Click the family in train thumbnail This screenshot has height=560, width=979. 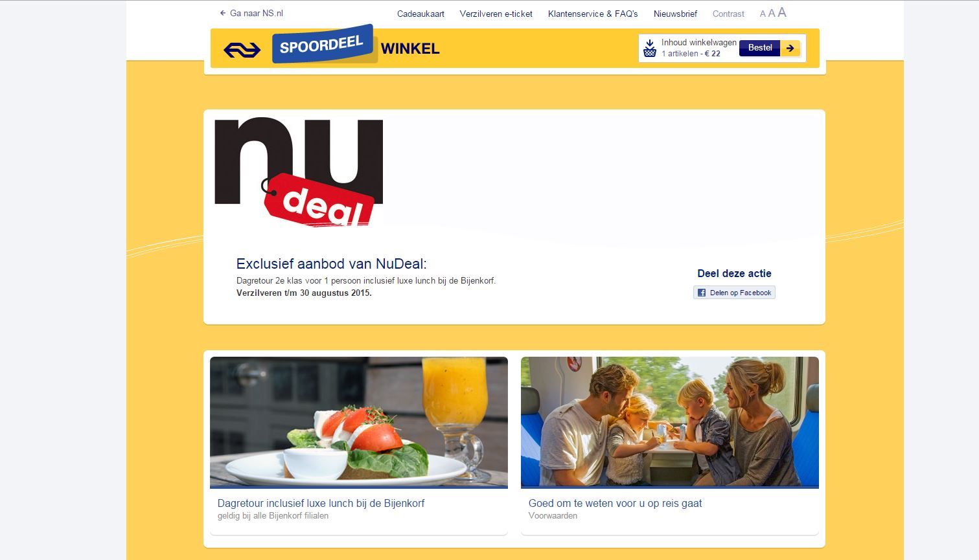click(669, 422)
